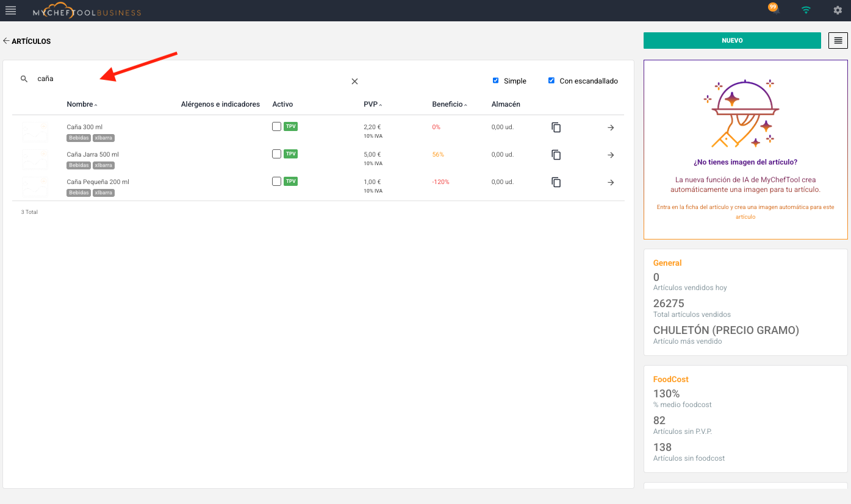This screenshot has height=504, width=851.
Task: Open the hamburger main menu
Action: 10,10
